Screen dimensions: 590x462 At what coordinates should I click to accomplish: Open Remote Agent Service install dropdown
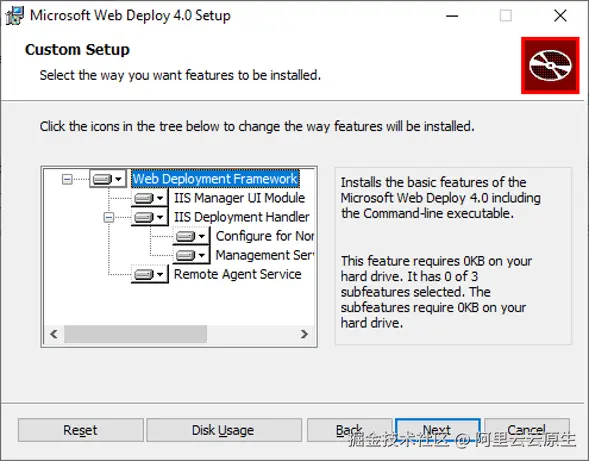coord(150,274)
